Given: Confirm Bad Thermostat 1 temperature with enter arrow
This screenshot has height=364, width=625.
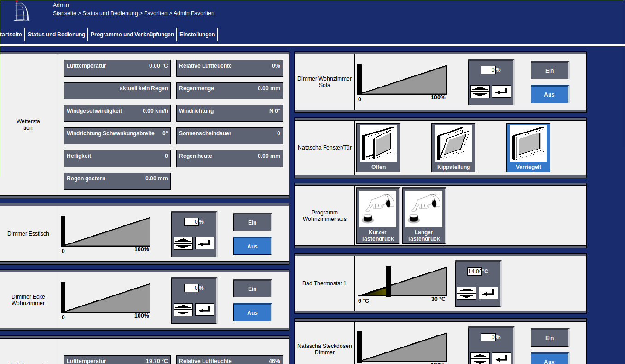Looking at the screenshot, I should (x=488, y=293).
